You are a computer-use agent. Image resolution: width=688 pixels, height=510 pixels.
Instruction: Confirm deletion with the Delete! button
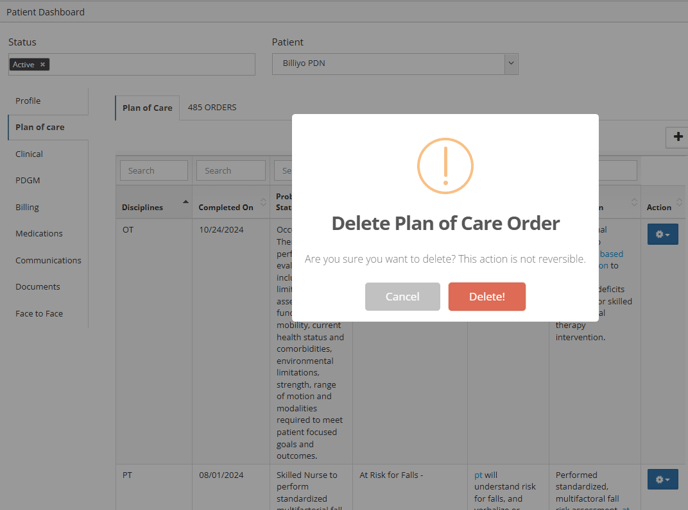coord(487,297)
